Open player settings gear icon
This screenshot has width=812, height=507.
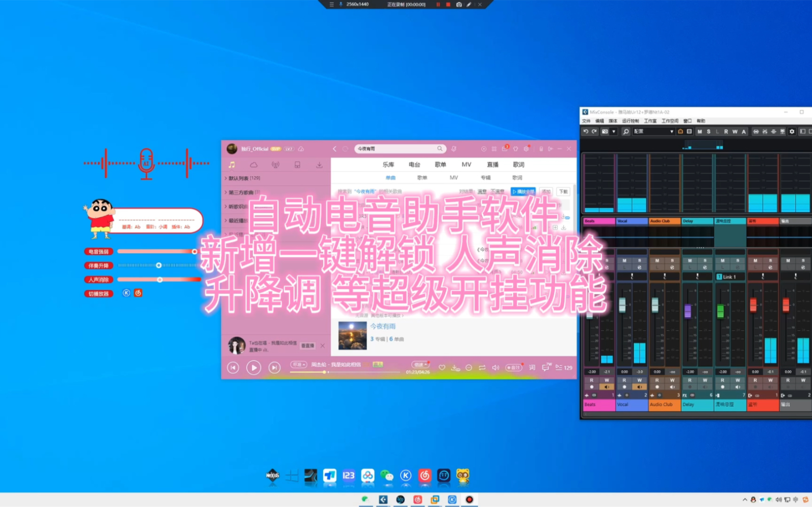(526, 149)
